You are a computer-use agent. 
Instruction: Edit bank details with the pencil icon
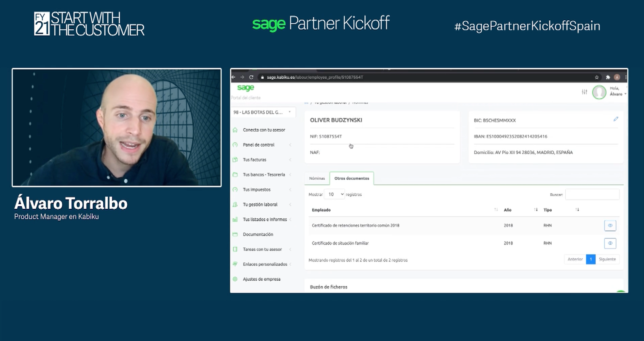[x=616, y=119]
